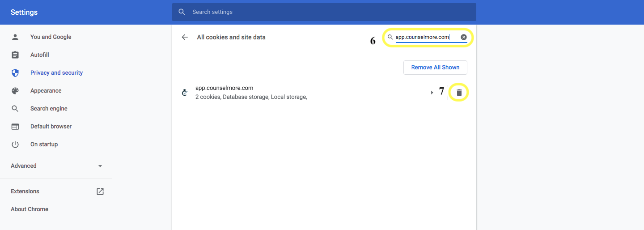The width and height of the screenshot is (644, 230).
Task: Delete app.counselmore.com site data with trash icon
Action: (459, 93)
